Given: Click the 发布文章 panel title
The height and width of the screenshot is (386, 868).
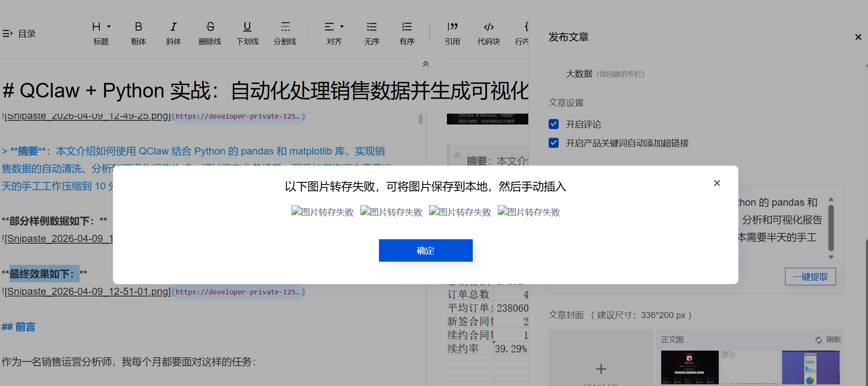Looking at the screenshot, I should [569, 37].
